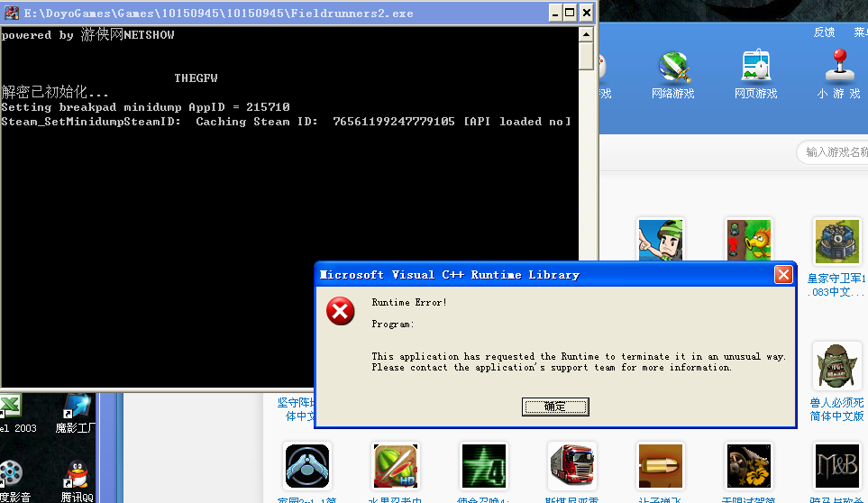
Task: Click the 反馈 feedback link
Action: pos(824,32)
